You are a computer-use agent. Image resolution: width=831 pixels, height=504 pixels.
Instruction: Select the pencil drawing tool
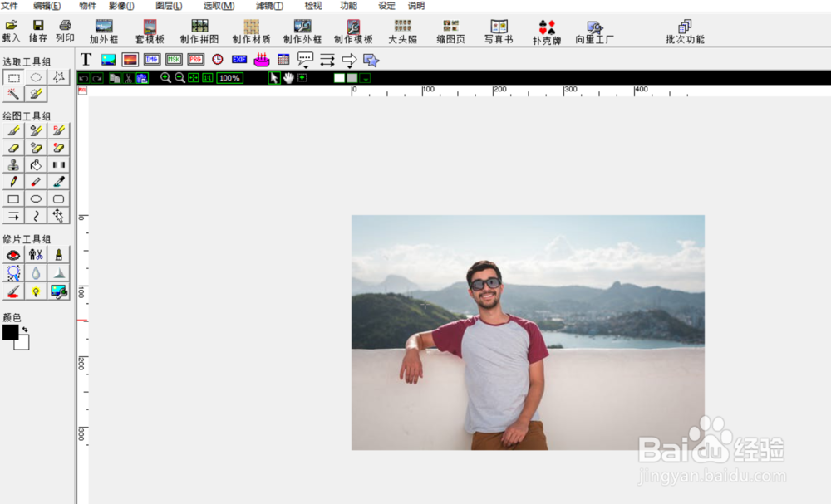click(x=13, y=182)
